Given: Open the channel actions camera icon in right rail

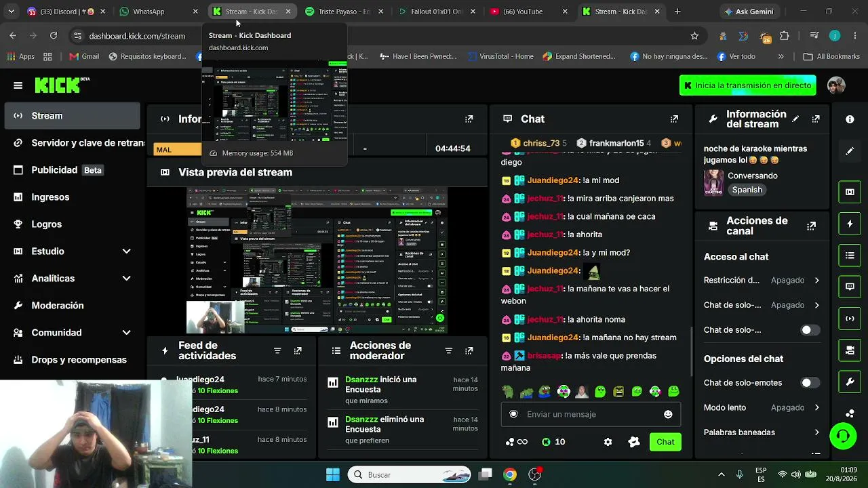Looking at the screenshot, I should (x=850, y=350).
